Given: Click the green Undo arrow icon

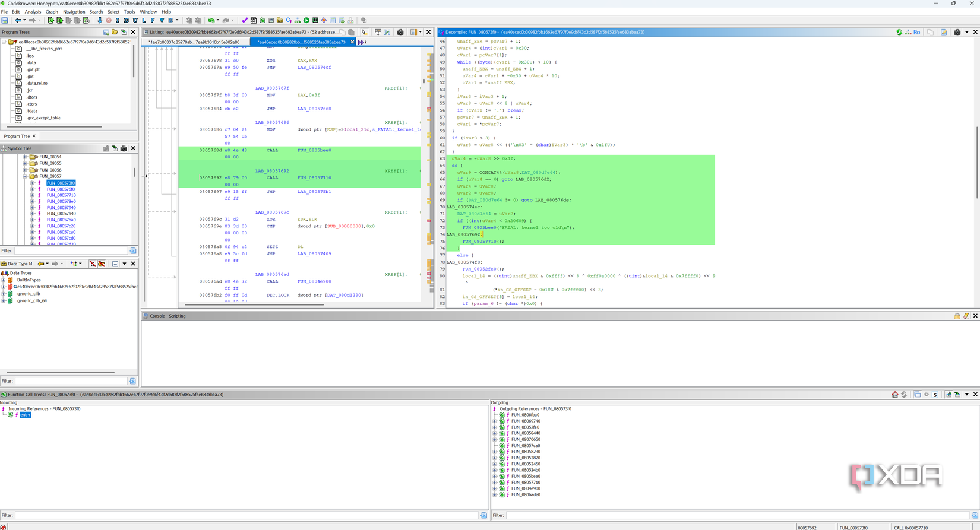Looking at the screenshot, I should pyautogui.click(x=211, y=20).
